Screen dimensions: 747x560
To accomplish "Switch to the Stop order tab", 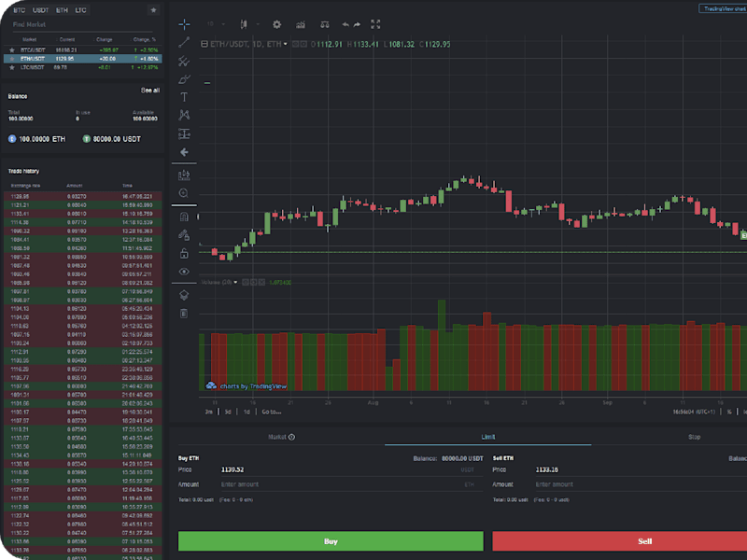I will point(694,437).
